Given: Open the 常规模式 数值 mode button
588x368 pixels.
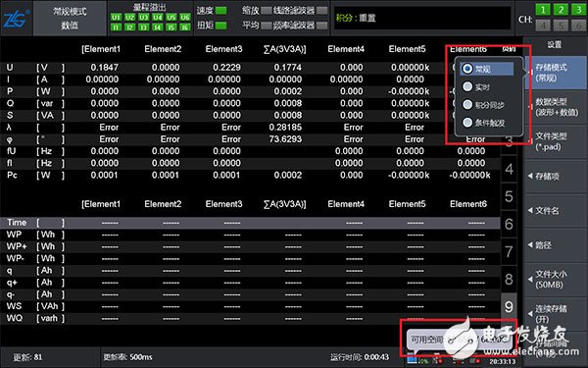Looking at the screenshot, I should (x=70, y=19).
